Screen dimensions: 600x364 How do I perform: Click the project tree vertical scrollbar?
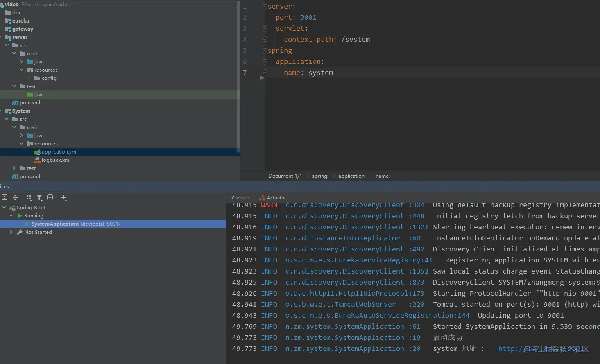click(x=238, y=76)
